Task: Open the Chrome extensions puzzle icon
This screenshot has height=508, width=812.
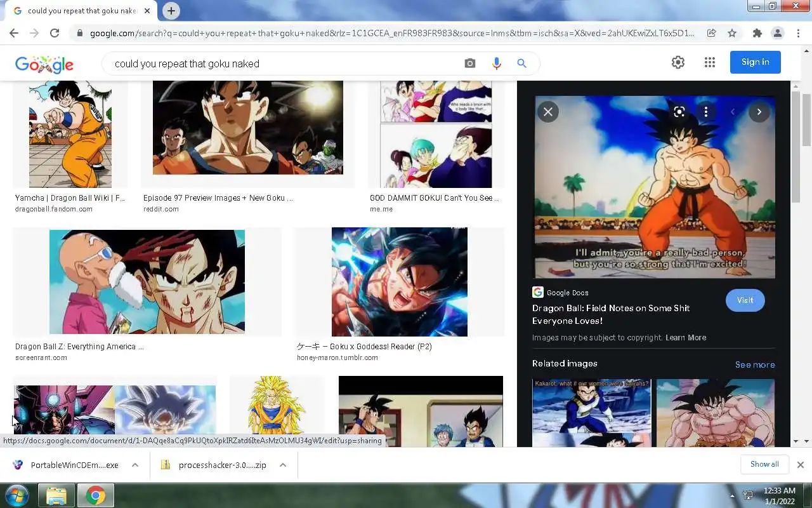Action: (757, 33)
